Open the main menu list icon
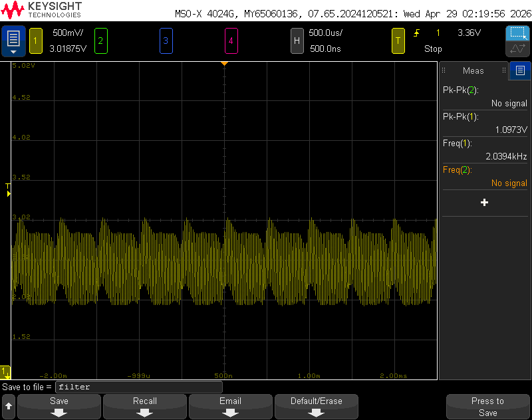The image size is (532, 420). coord(13,41)
